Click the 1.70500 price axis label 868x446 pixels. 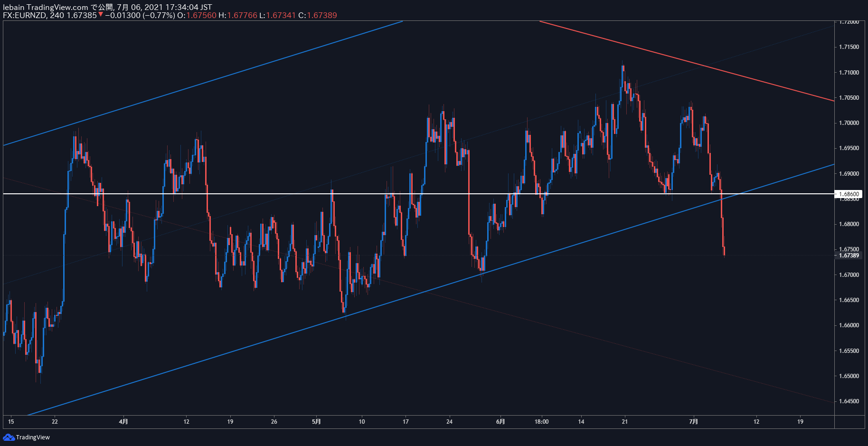pyautogui.click(x=849, y=98)
